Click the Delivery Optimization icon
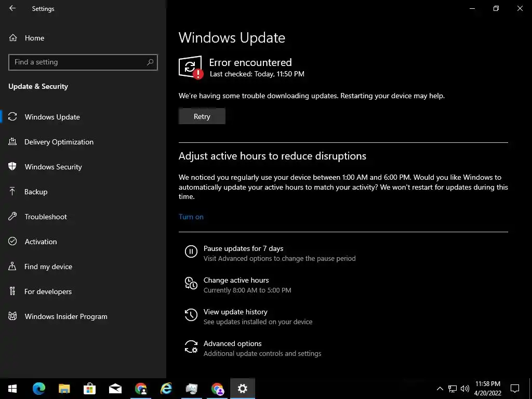Image resolution: width=532 pixels, height=399 pixels. tap(12, 141)
